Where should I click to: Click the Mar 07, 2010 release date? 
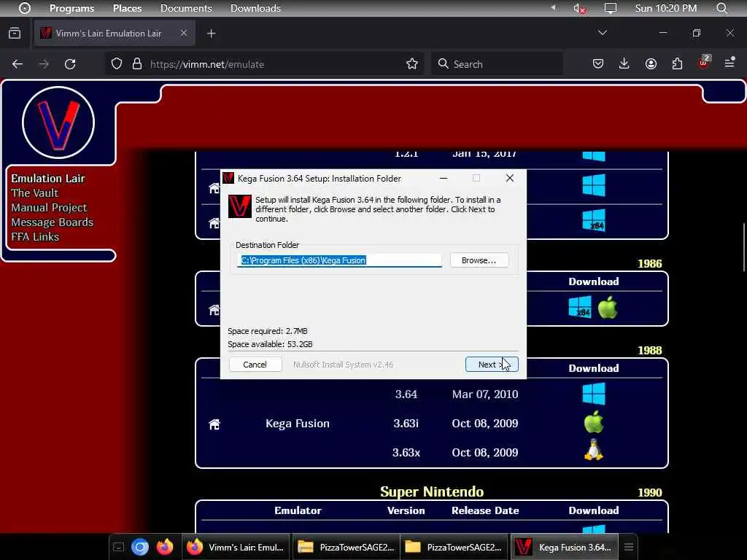click(485, 394)
